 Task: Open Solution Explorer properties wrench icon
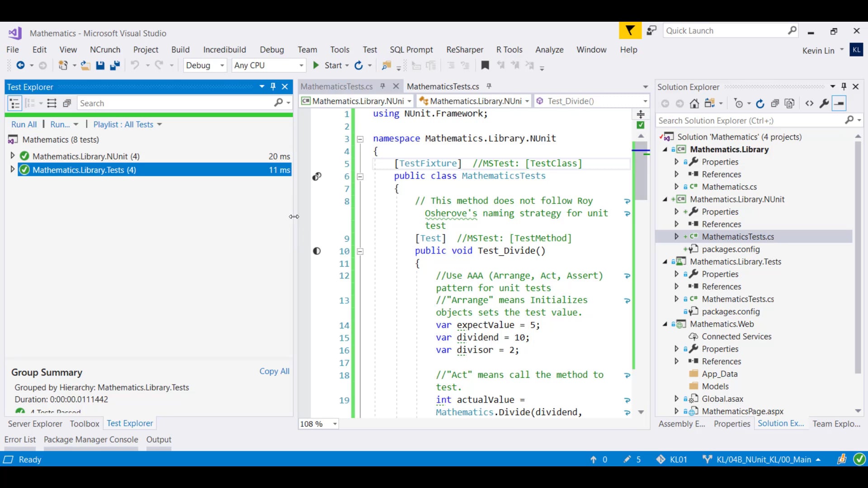click(x=824, y=103)
